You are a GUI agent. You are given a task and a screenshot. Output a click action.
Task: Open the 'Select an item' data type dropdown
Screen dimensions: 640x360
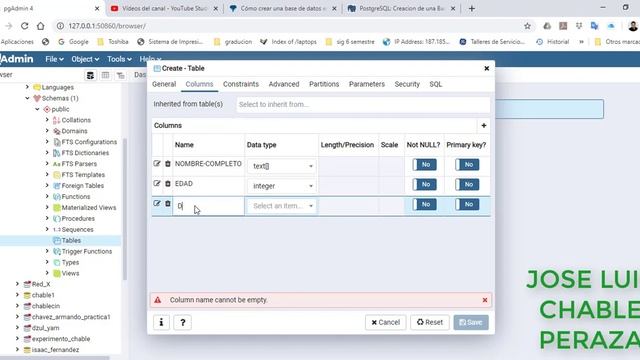pos(282,206)
